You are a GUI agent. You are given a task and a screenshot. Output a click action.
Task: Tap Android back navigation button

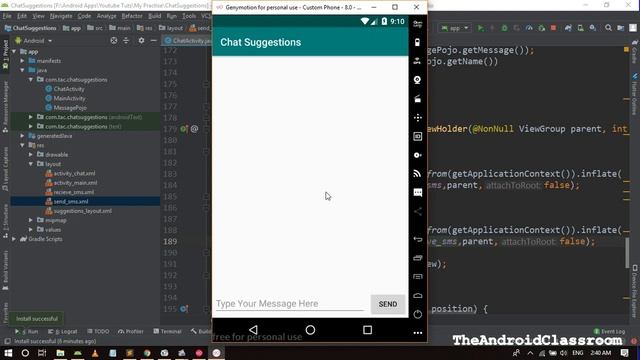(253, 330)
